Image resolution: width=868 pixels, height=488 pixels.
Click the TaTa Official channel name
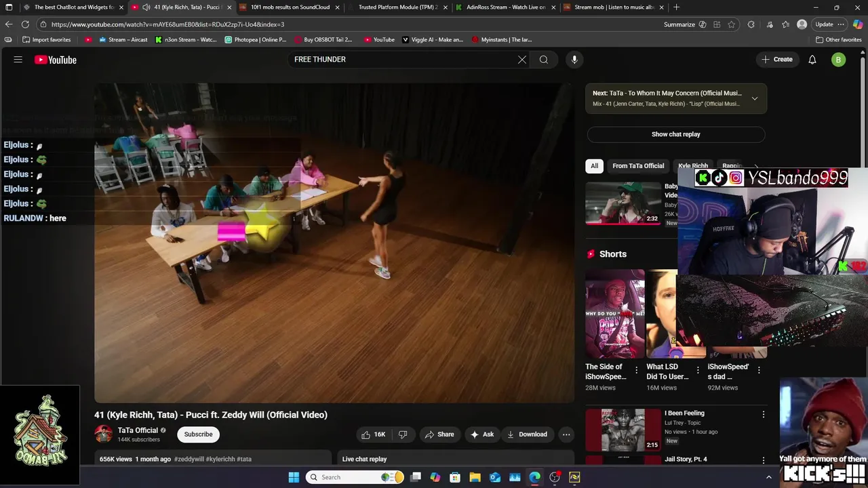[x=138, y=430]
